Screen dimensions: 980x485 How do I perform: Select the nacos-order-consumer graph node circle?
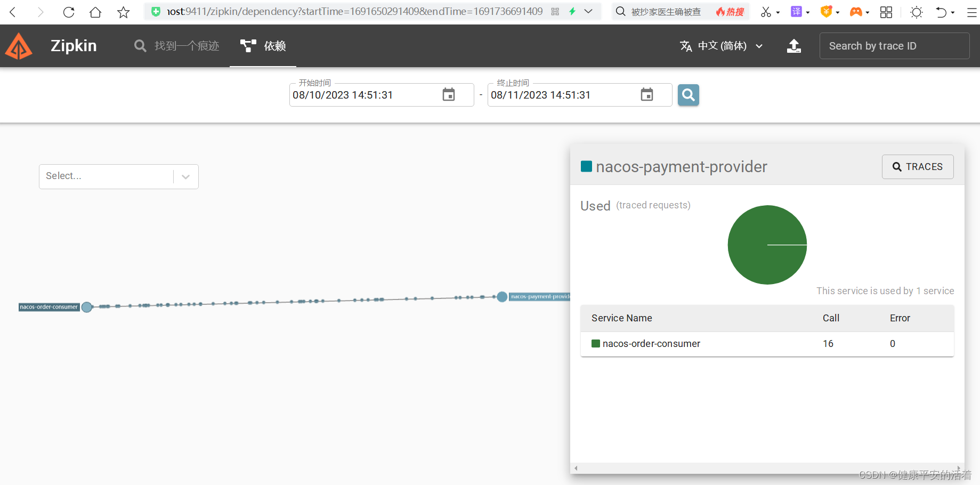point(87,307)
